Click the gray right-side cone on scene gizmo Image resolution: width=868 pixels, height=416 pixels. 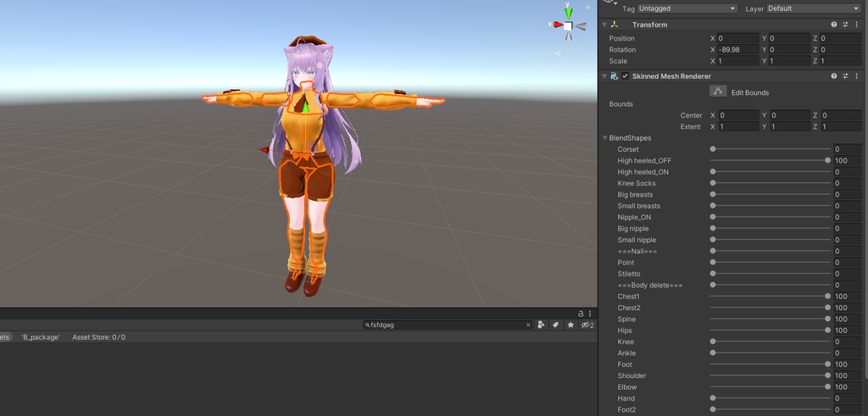(x=580, y=26)
